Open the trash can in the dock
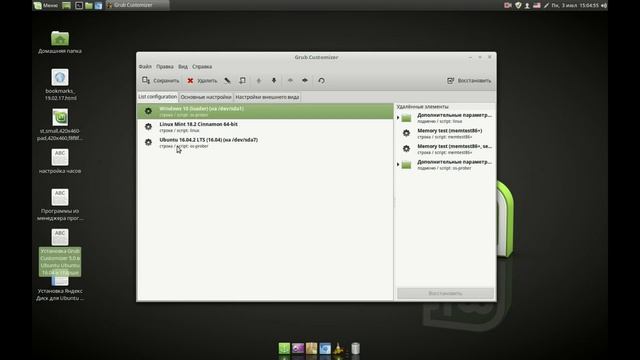This screenshot has width=640, height=360. (356, 348)
